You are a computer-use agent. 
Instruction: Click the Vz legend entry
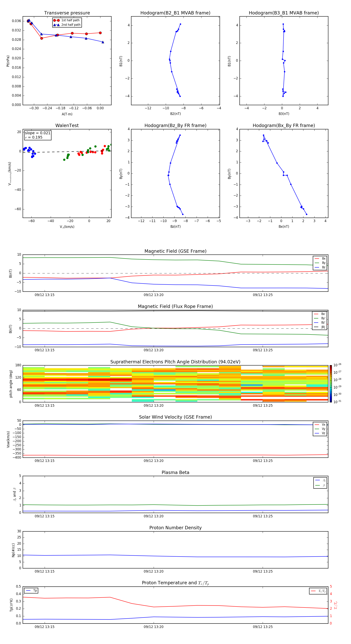pos(320,433)
